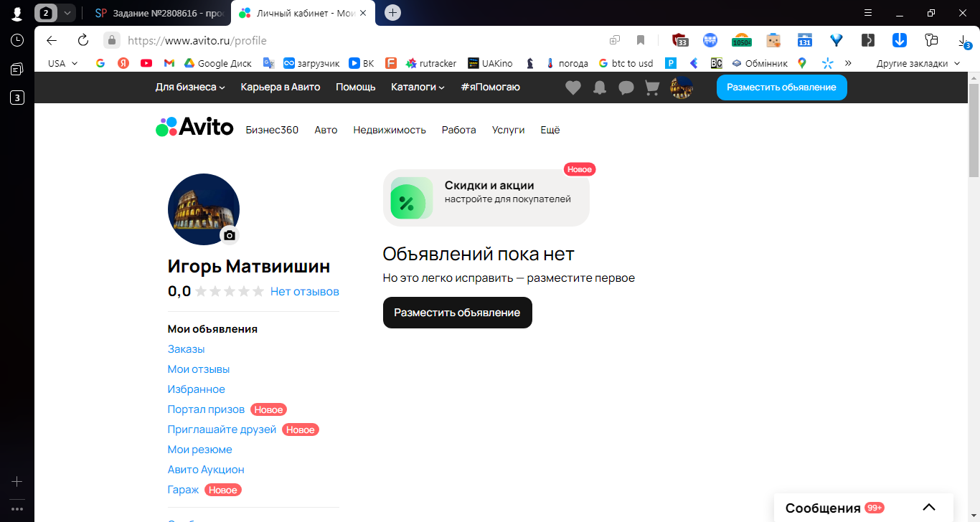This screenshot has height=522, width=980.
Task: Click the page vertical scrollbar thumb
Action: pos(974,129)
